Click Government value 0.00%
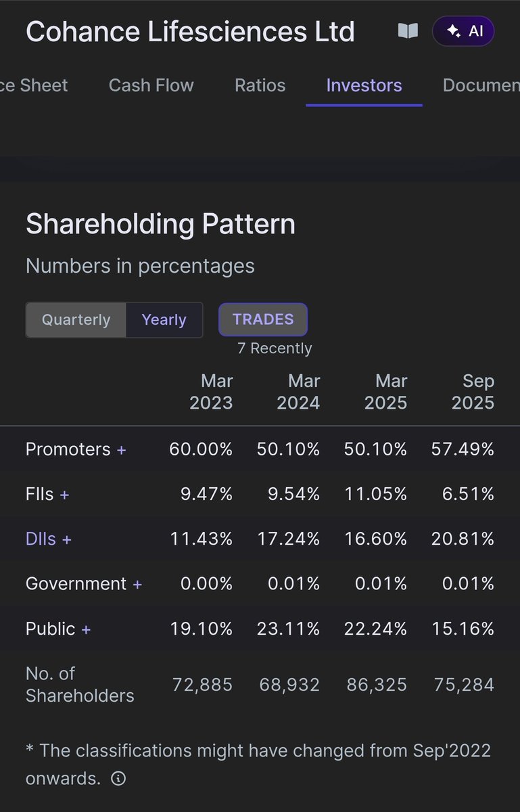The image size is (520, 812). tap(206, 584)
